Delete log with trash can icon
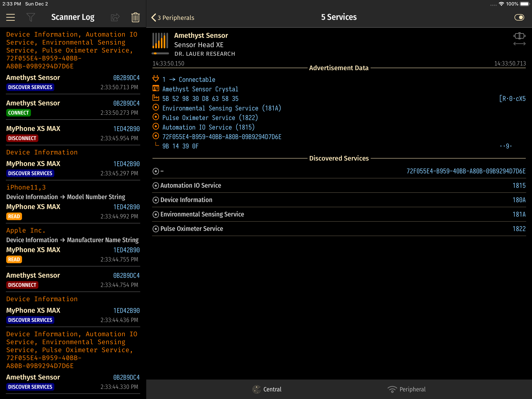 [135, 17]
